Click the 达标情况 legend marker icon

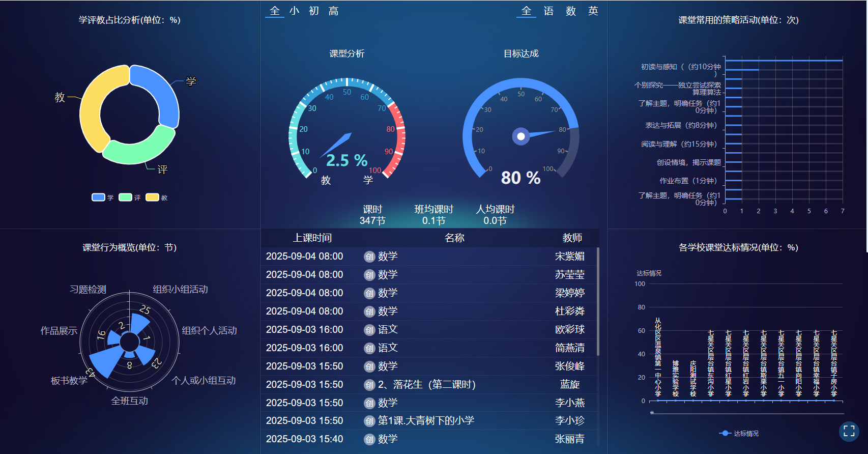coord(725,433)
